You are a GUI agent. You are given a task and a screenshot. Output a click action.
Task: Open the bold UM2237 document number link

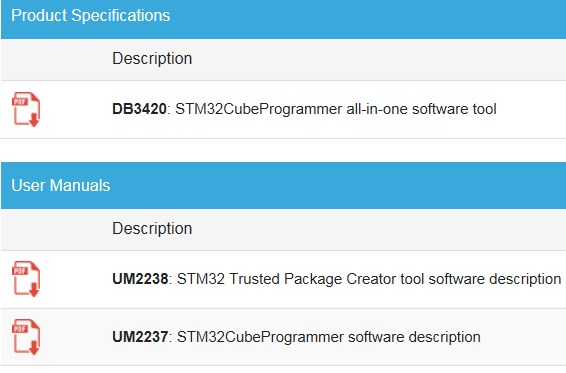pyautogui.click(x=140, y=337)
